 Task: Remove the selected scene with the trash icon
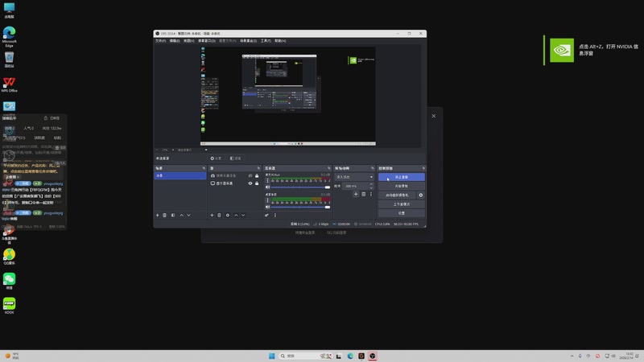tap(165, 215)
